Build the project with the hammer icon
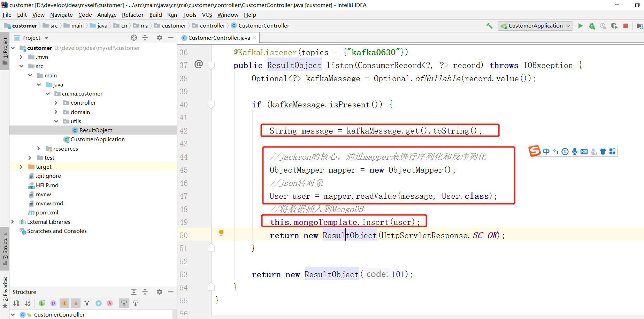The image size is (644, 319). click(x=489, y=26)
